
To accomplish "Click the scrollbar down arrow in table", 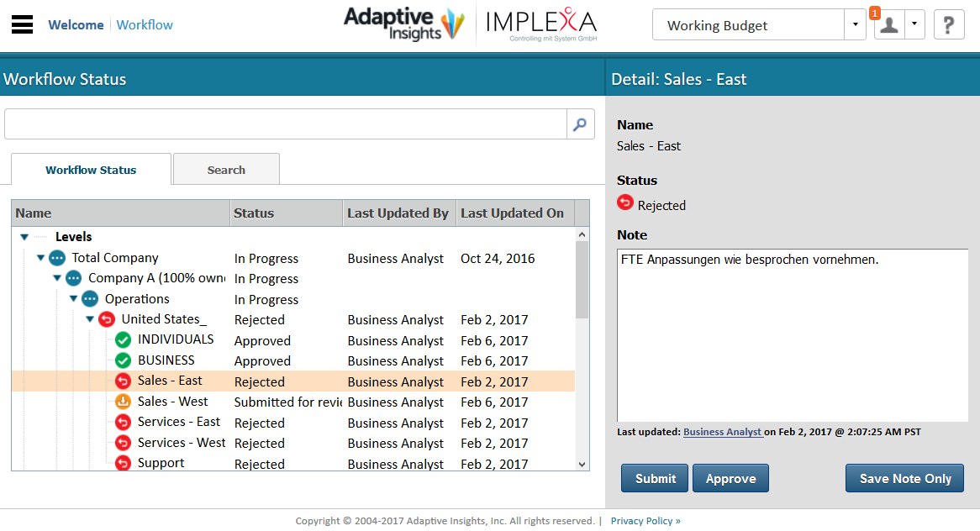I will [x=582, y=464].
